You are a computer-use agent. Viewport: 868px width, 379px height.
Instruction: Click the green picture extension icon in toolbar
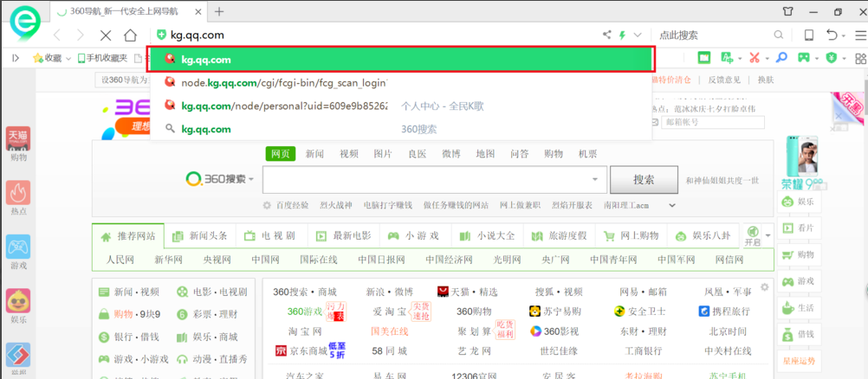703,57
